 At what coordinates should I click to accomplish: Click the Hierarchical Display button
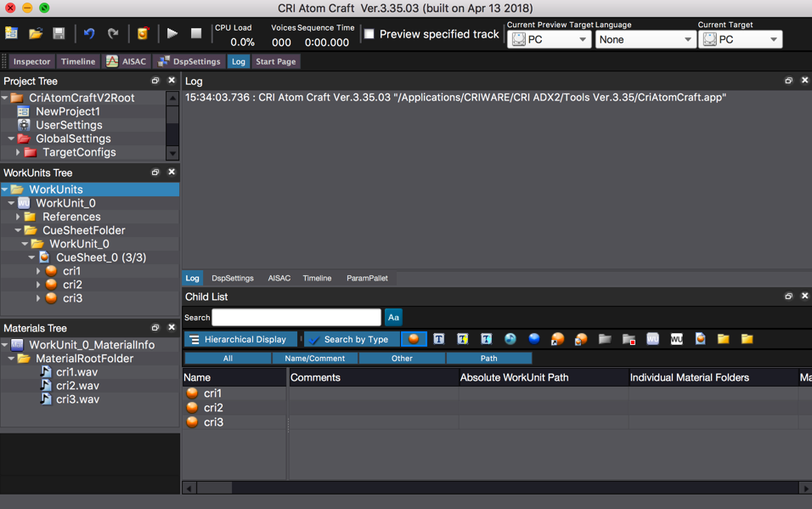(x=240, y=339)
